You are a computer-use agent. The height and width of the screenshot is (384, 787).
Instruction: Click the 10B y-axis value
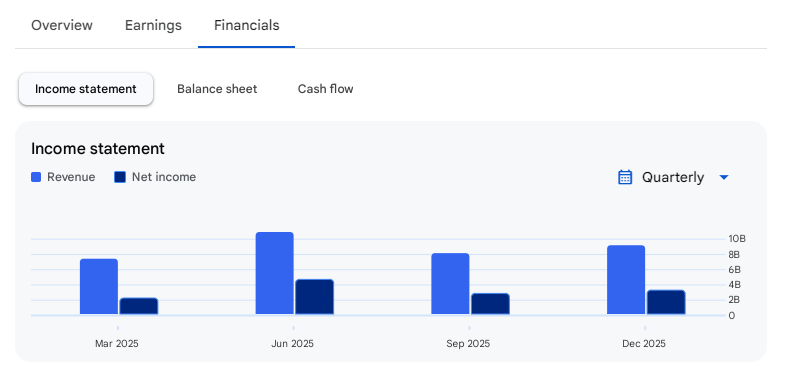[x=737, y=239]
